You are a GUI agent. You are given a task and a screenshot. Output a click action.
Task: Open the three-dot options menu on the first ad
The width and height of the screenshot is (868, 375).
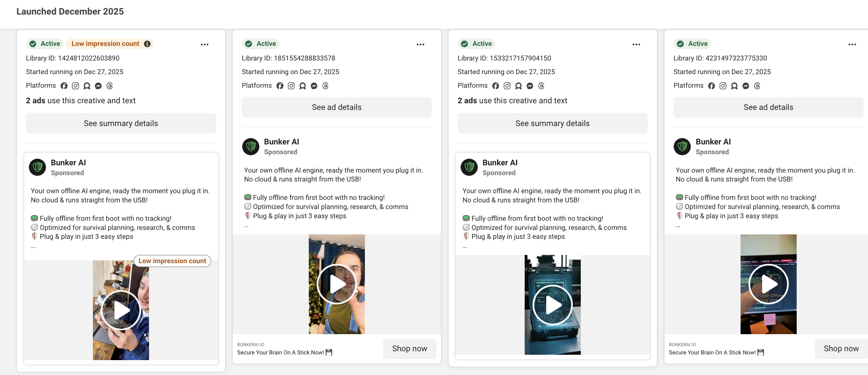[x=205, y=44]
